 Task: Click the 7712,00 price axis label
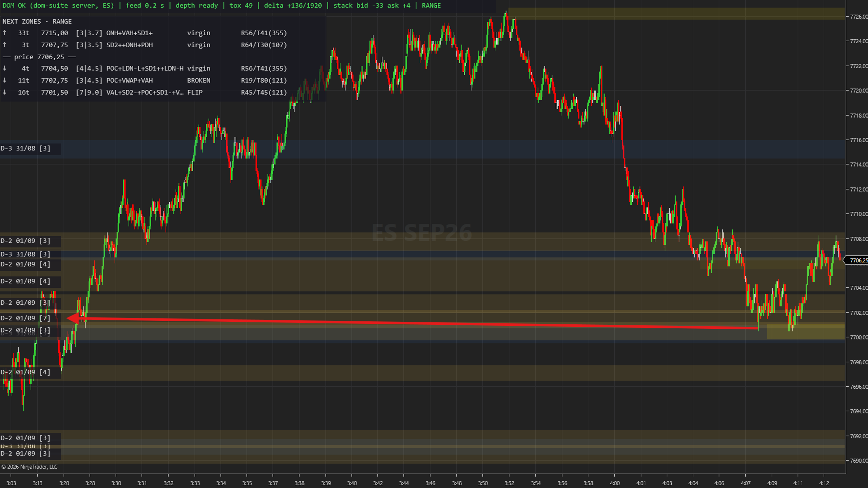[859, 189]
